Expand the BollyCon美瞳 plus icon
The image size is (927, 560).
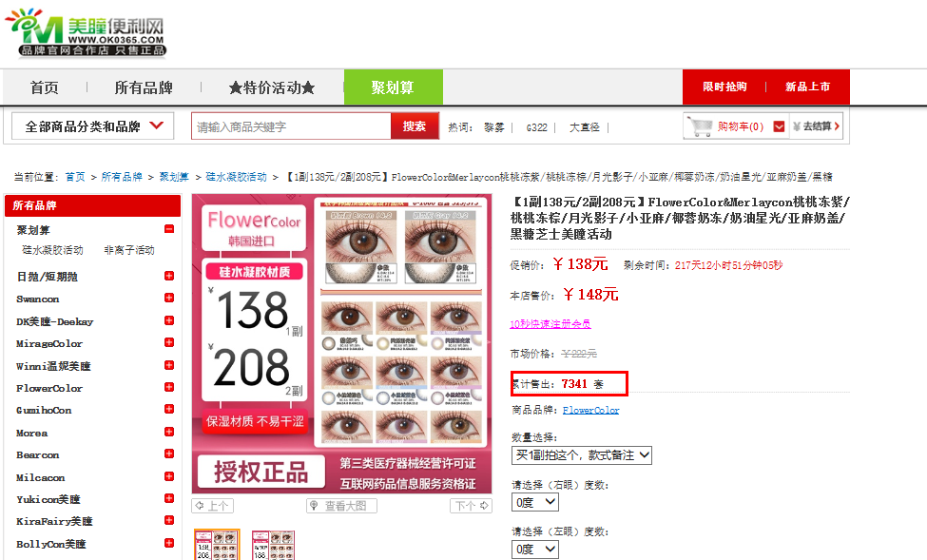coord(169,544)
